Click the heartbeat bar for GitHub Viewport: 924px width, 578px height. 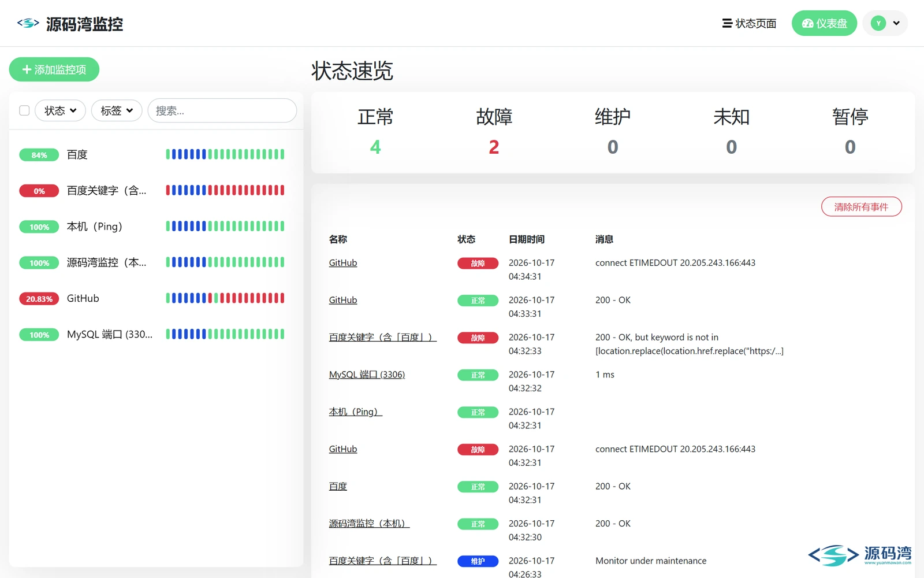click(225, 298)
